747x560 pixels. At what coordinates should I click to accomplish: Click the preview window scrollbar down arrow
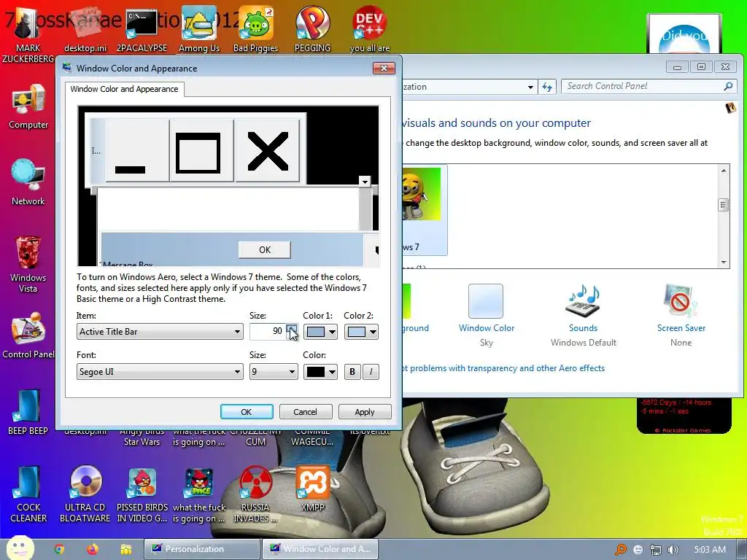point(365,182)
